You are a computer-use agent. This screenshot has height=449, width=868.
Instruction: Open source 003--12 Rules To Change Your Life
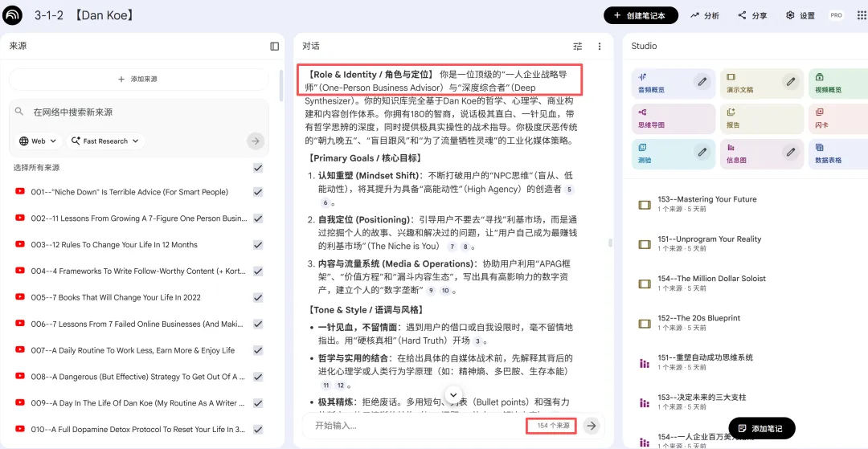click(x=114, y=245)
